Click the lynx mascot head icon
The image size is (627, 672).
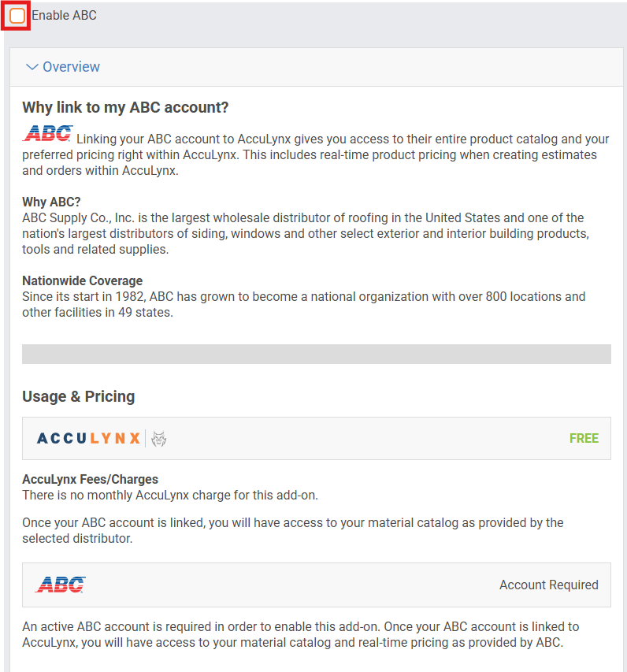click(158, 439)
